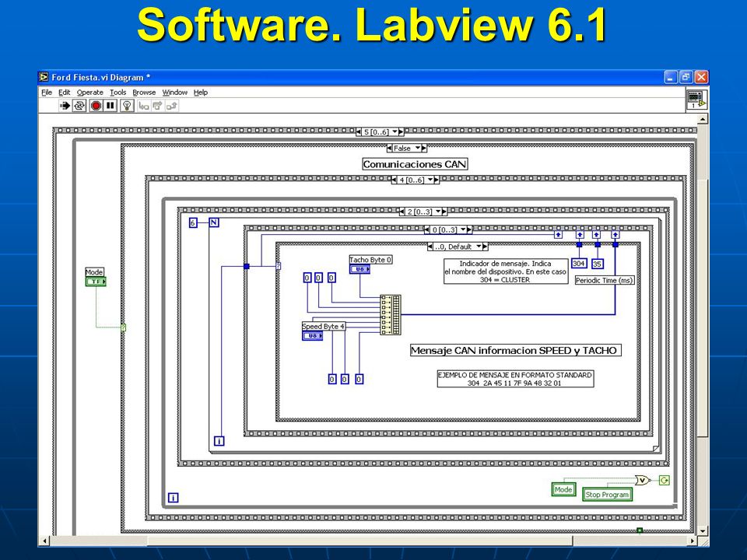
Task: Go to next frame of 5 [0..6]
Action: pyautogui.click(x=402, y=132)
